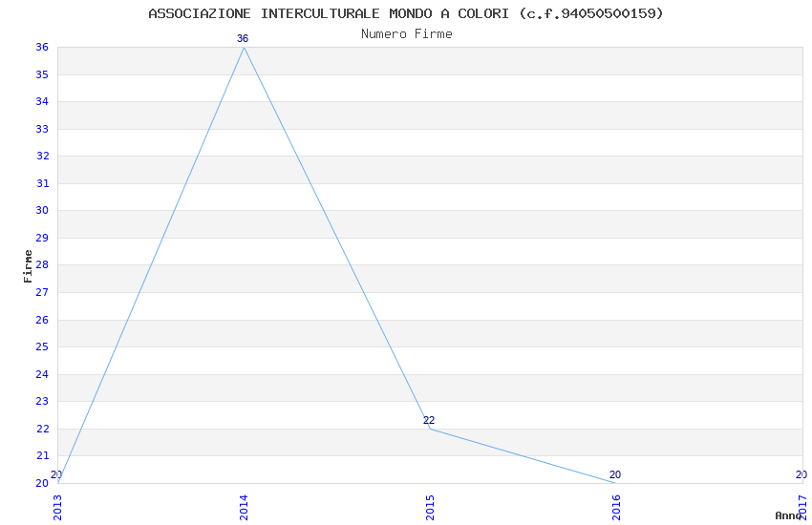Click the Firme y-axis label
This screenshot has width=812, height=525.
pyautogui.click(x=28, y=266)
